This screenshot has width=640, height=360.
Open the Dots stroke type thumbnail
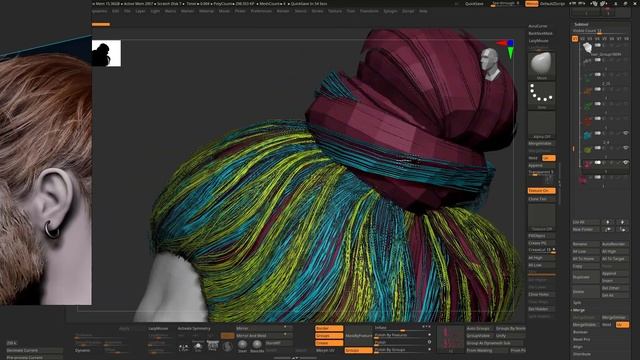point(542,95)
